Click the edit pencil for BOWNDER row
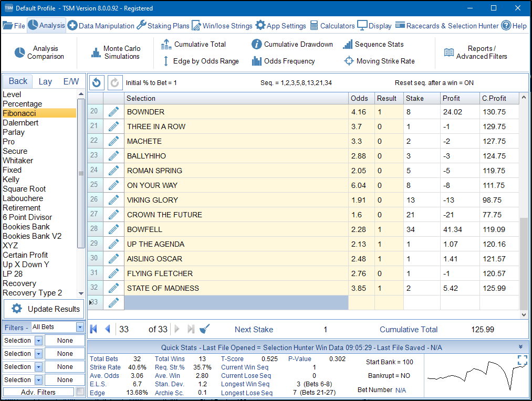This screenshot has width=532, height=401. coord(113,112)
